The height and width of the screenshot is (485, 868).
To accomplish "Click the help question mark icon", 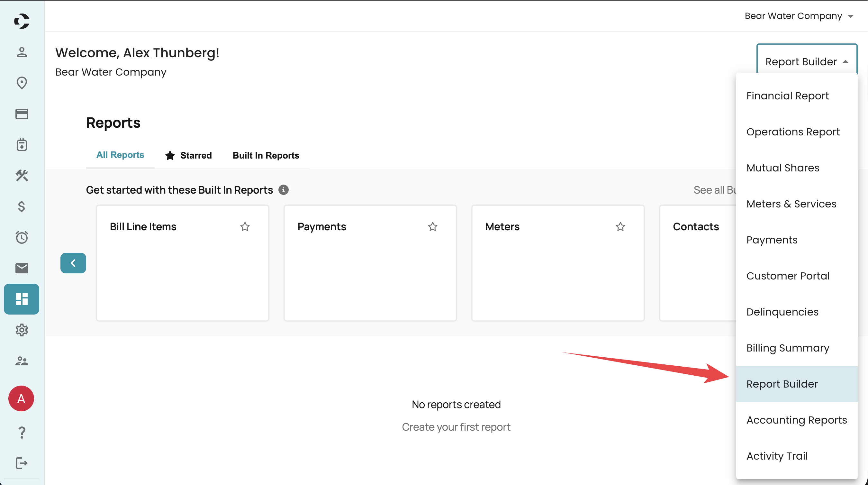I will click(21, 433).
